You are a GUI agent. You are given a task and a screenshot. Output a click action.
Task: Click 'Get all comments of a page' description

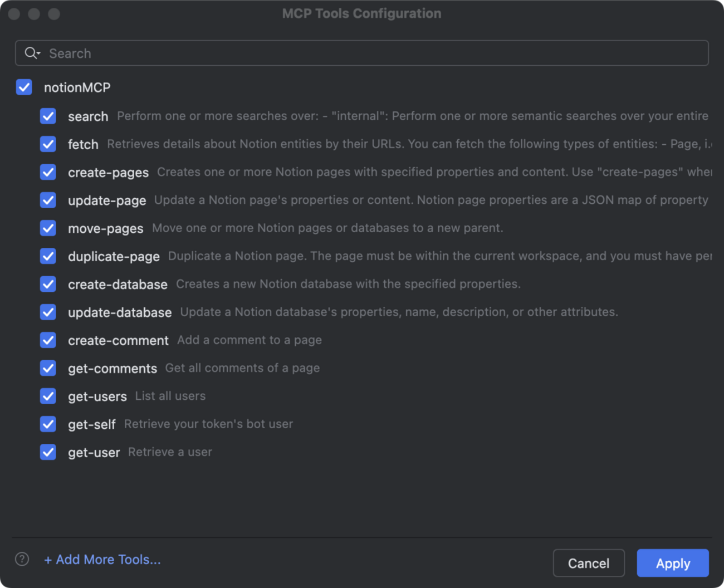tap(242, 368)
